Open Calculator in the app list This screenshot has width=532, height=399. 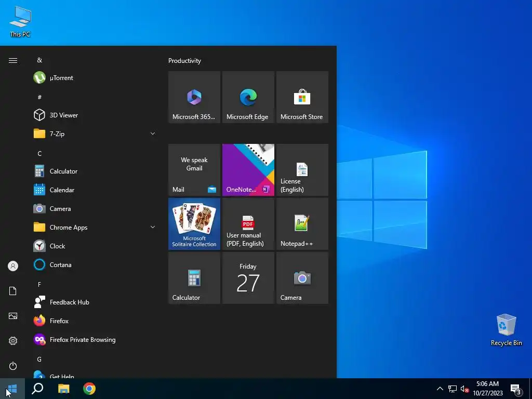(x=95, y=171)
